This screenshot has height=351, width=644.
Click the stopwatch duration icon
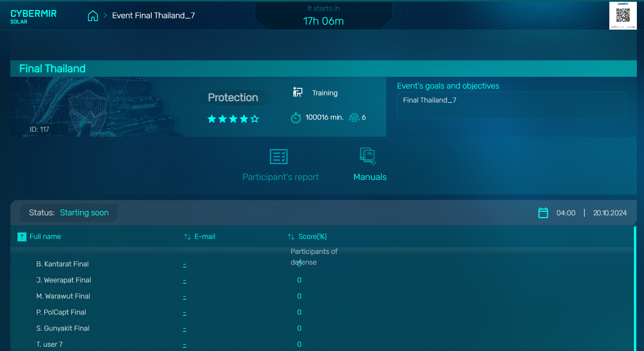click(x=296, y=117)
